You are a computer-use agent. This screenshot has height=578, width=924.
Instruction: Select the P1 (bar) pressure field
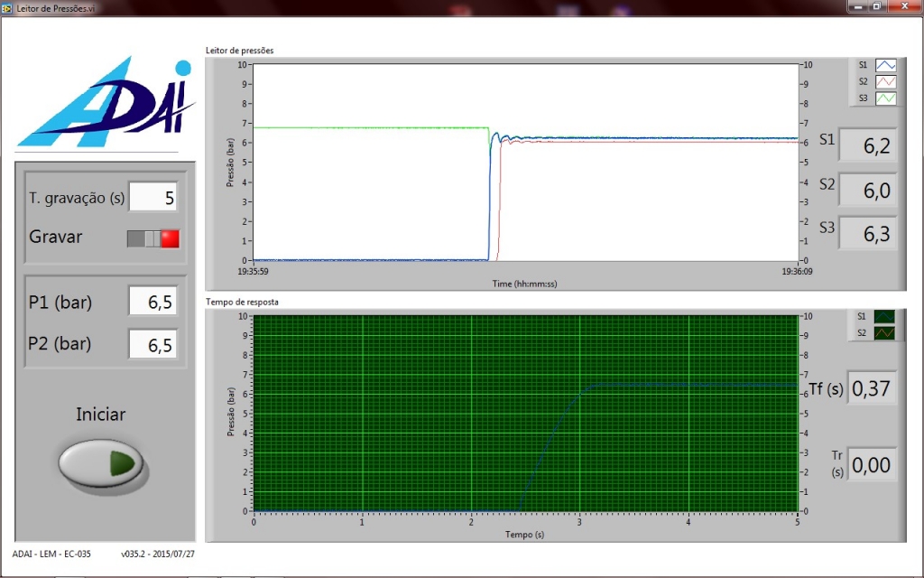coord(152,302)
